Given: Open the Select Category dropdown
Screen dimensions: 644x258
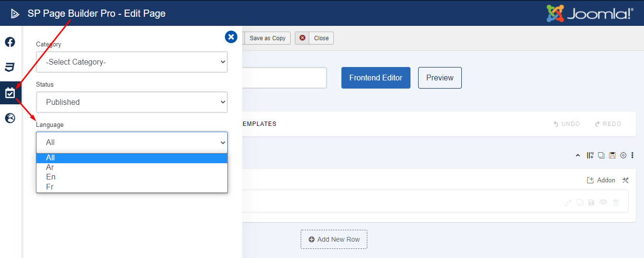Looking at the screenshot, I should tap(132, 62).
